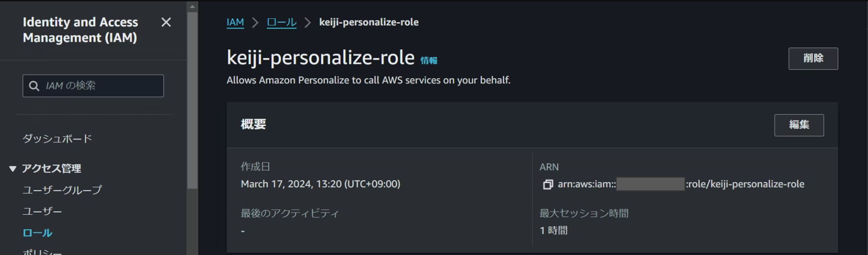This screenshot has width=868, height=255.
Task: Click the sidebar vertical scrollbar thumb
Action: coord(192,100)
